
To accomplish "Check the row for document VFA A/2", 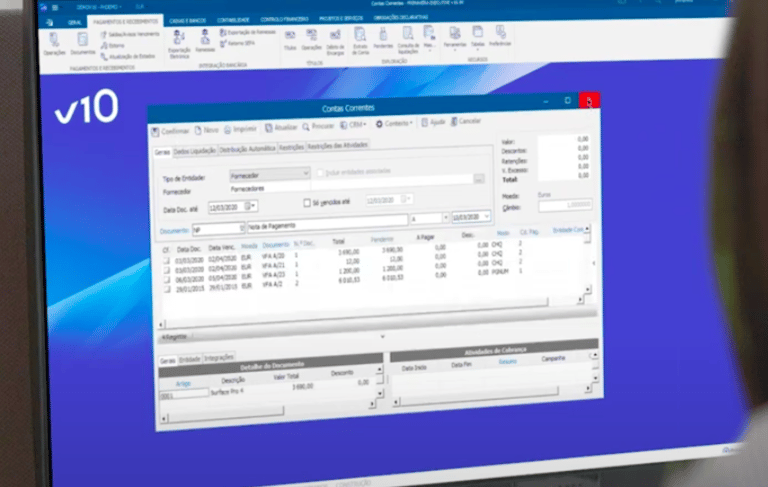I will [167, 289].
